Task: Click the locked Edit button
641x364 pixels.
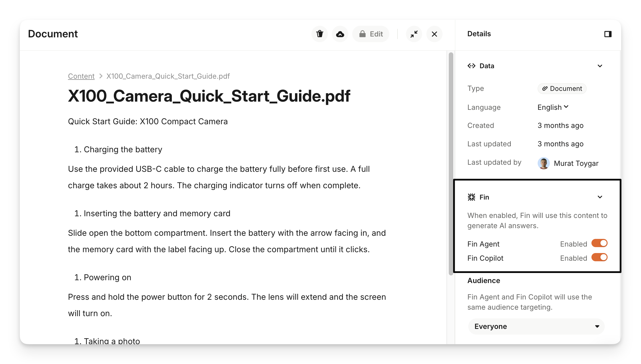Action: coord(371,34)
